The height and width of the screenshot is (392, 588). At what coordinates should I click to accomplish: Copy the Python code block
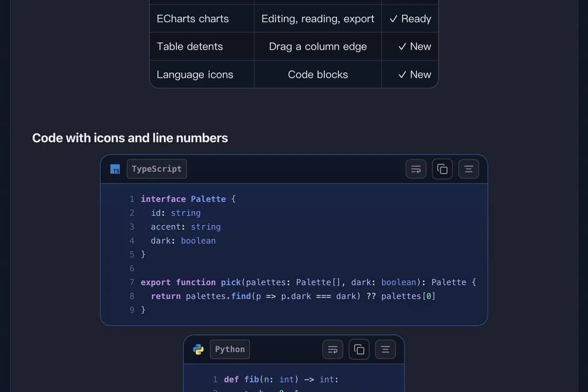coord(359,349)
